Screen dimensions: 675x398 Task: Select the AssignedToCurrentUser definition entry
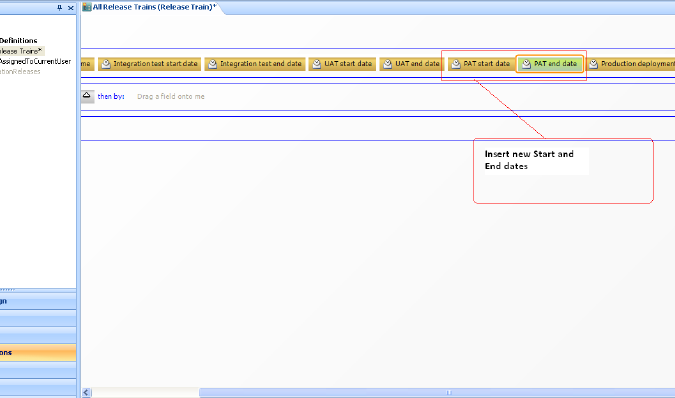pyautogui.click(x=35, y=62)
